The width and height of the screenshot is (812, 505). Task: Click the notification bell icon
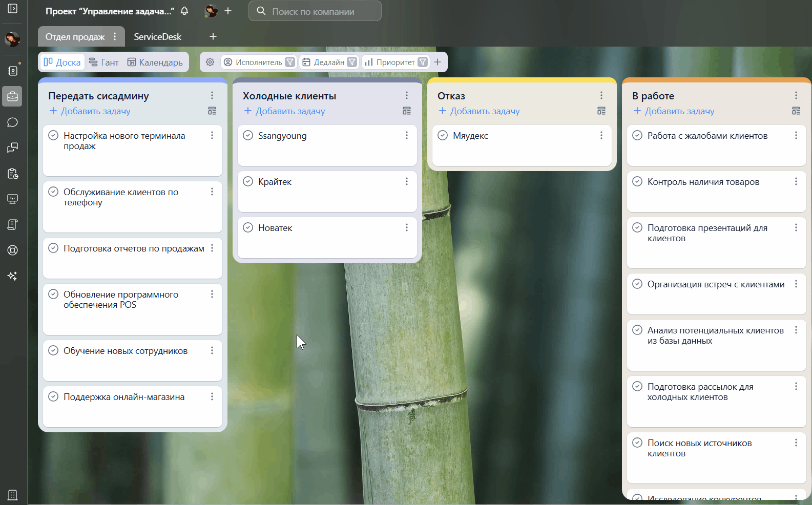tap(184, 11)
